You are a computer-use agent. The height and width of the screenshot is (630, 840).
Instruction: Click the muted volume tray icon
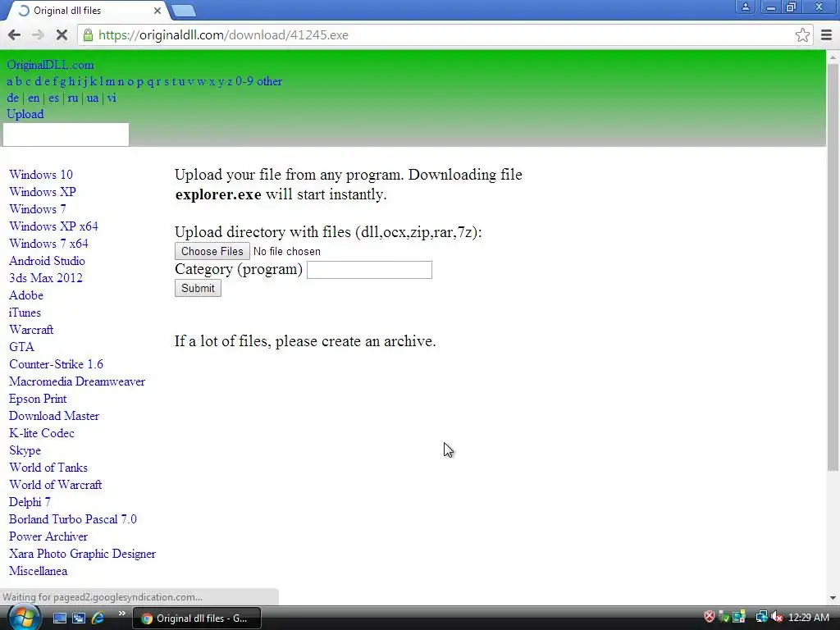pos(777,617)
